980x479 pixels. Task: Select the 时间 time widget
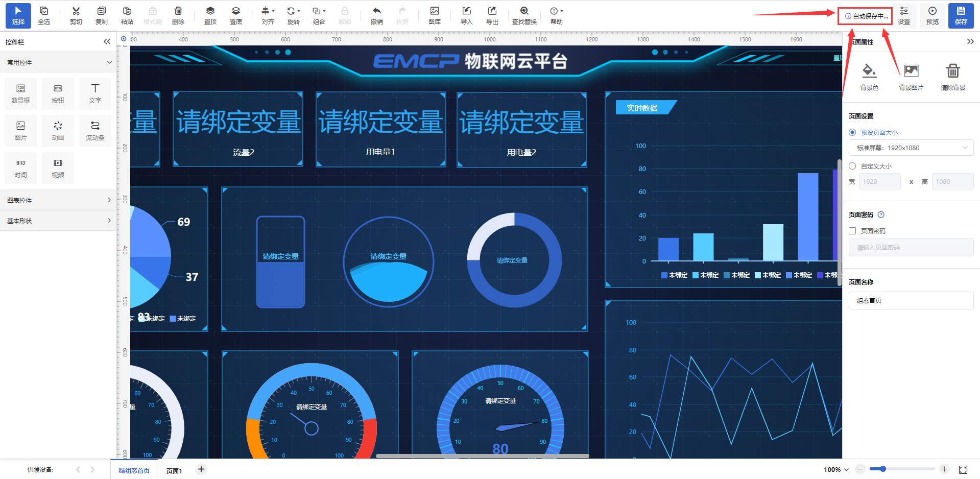point(20,169)
